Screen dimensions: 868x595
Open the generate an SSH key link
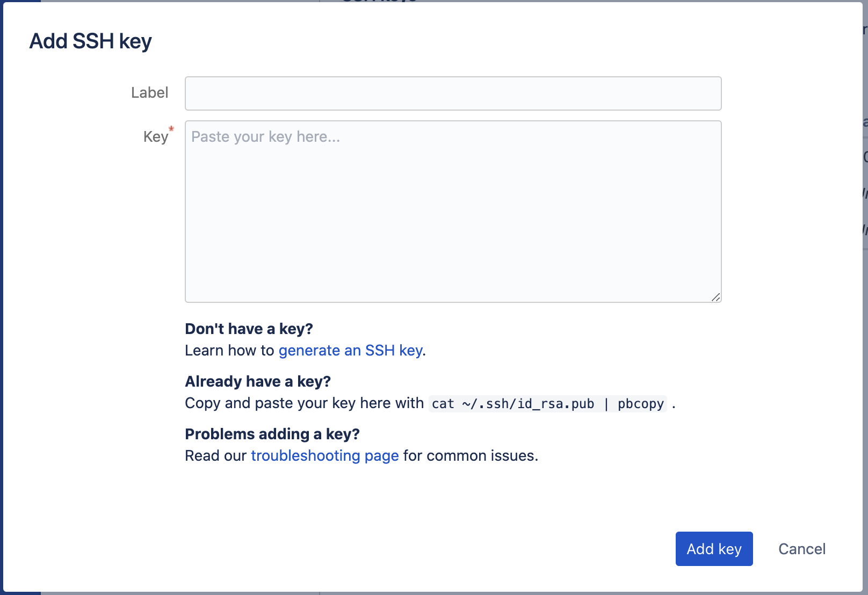point(350,350)
